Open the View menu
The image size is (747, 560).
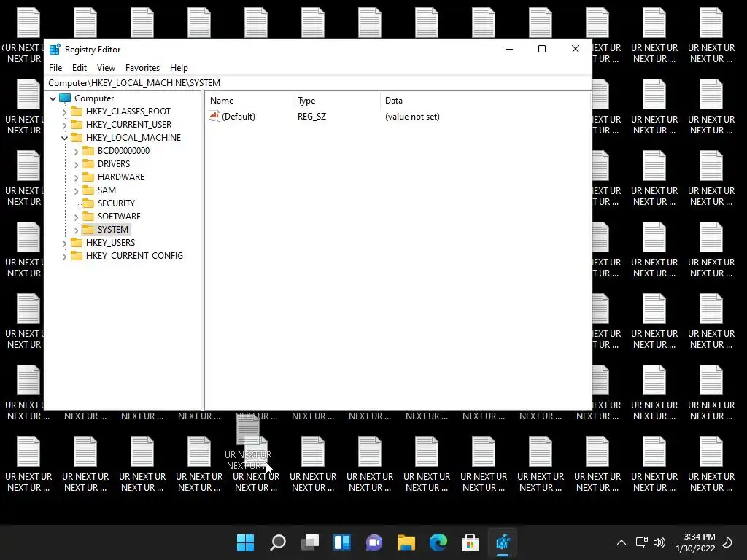pos(106,68)
